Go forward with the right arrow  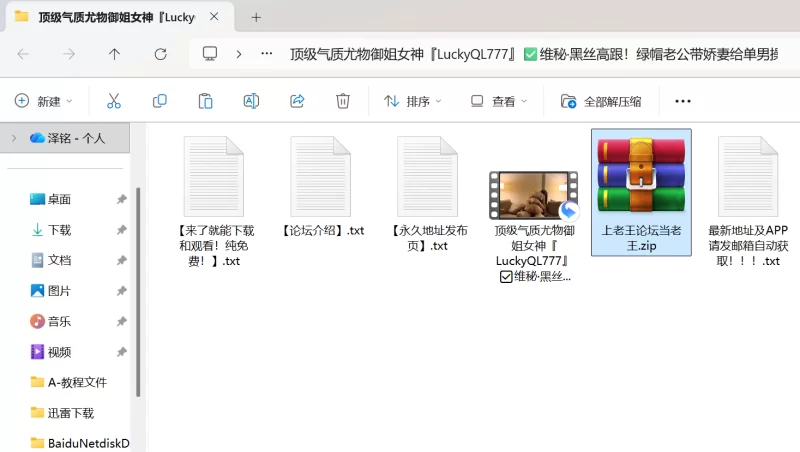(69, 54)
